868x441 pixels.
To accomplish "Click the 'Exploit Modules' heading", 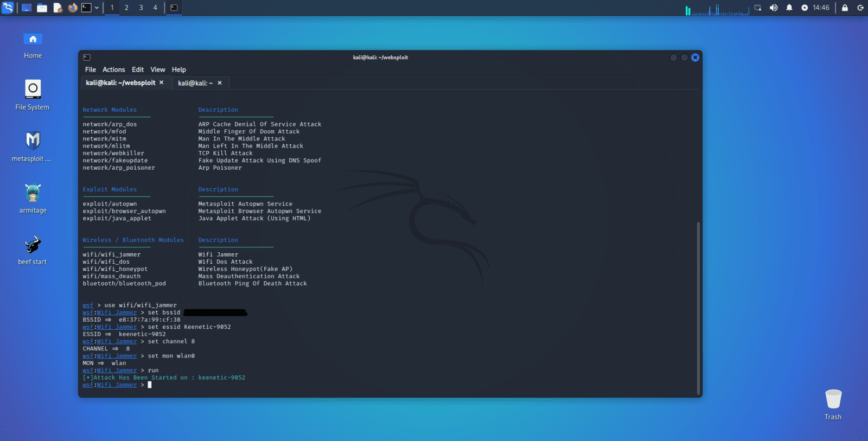I will point(110,190).
